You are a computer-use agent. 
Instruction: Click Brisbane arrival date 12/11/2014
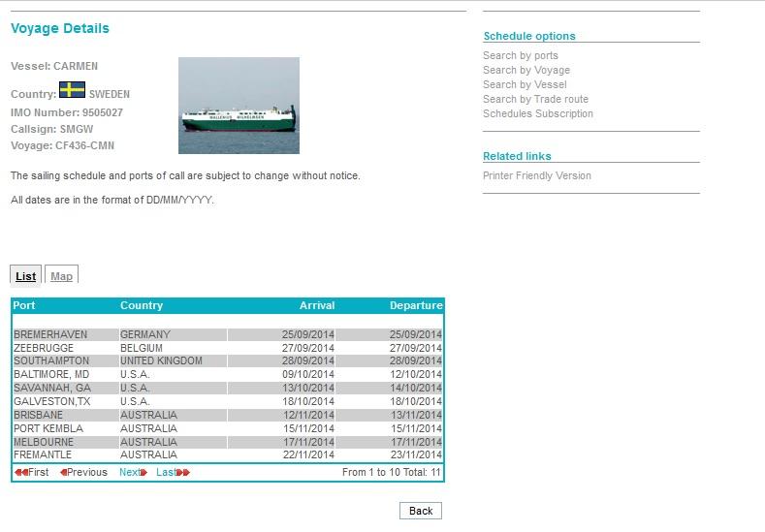tap(309, 415)
